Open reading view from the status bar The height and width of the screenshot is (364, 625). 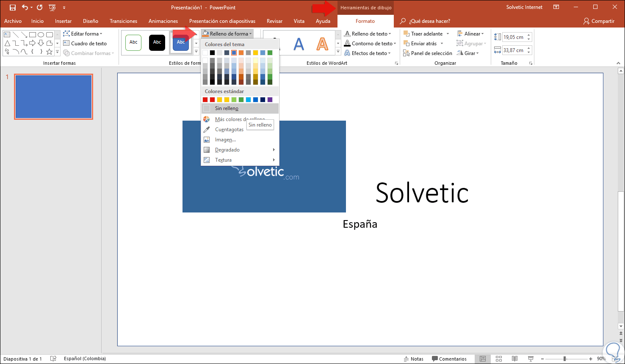coord(514,359)
